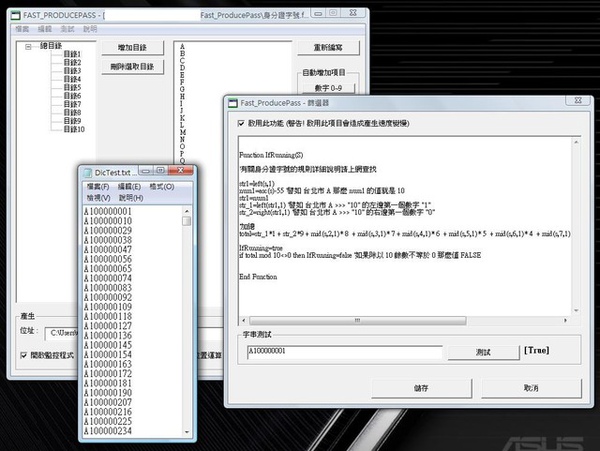Open 說明 menu in main FAST_PRODUCEPASS window
The image size is (600, 451).
click(90, 29)
